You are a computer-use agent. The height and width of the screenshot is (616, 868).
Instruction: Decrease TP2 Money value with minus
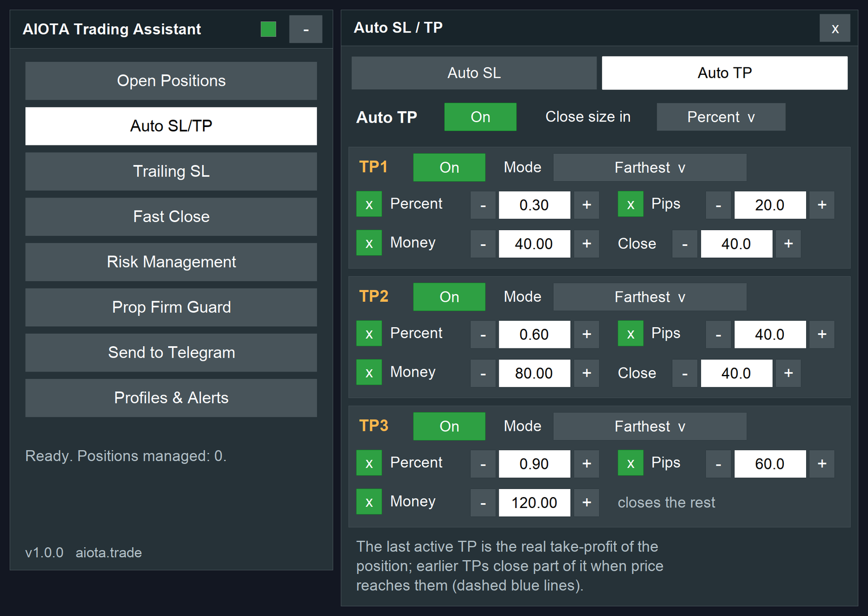pyautogui.click(x=483, y=373)
